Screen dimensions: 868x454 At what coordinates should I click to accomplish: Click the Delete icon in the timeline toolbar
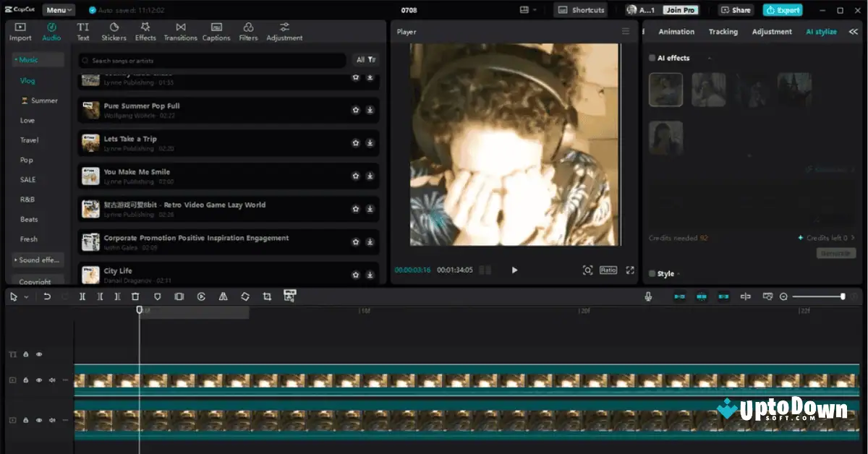coord(135,296)
